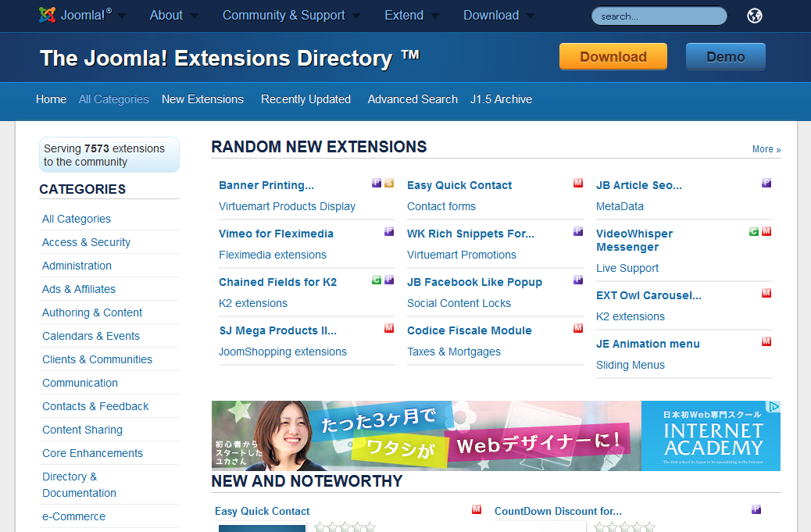Viewport: 811px width, 532px height.
Task: Click the P badge beside CountDown Discount
Action: pyautogui.click(x=756, y=509)
